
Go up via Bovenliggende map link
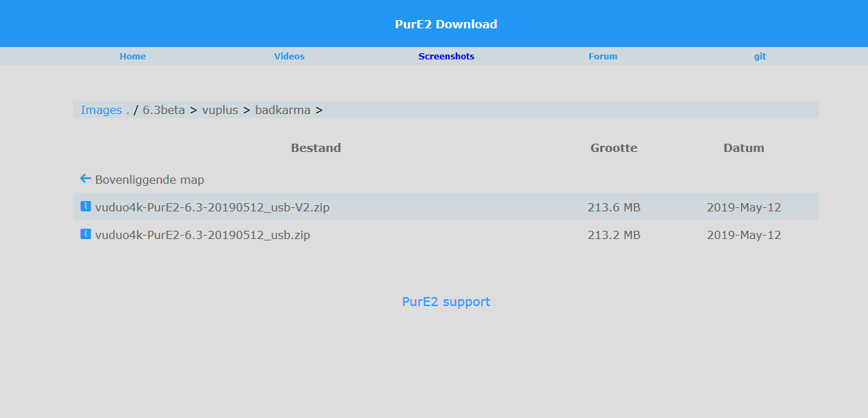[x=150, y=180]
